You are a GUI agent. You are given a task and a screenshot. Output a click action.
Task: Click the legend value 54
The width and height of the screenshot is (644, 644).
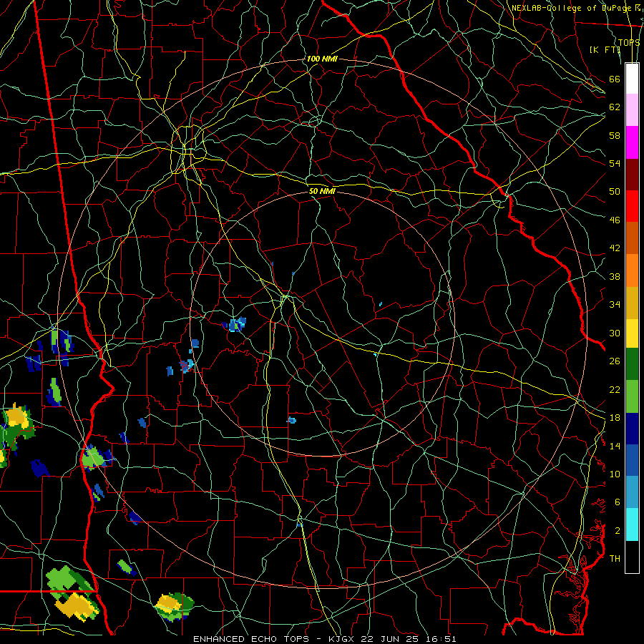pyautogui.click(x=615, y=163)
